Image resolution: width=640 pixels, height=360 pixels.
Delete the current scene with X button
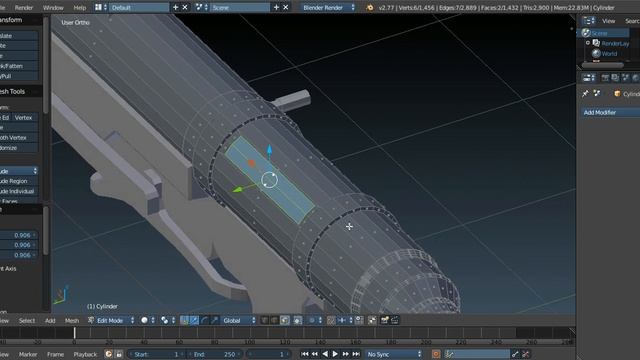coord(286,7)
